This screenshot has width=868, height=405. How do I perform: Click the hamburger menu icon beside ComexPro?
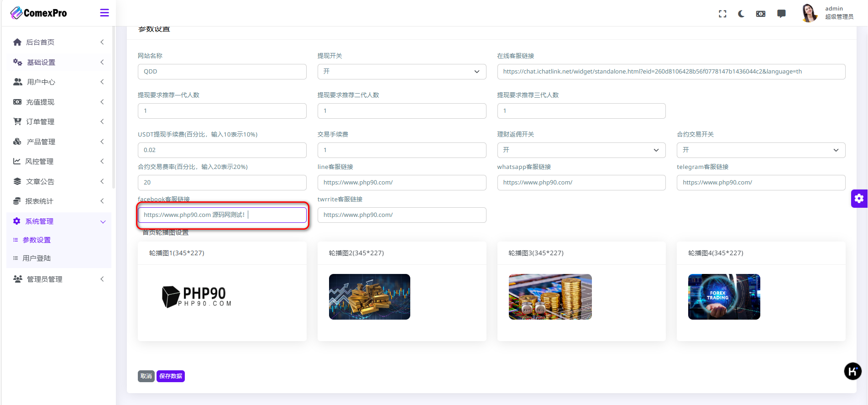click(104, 13)
